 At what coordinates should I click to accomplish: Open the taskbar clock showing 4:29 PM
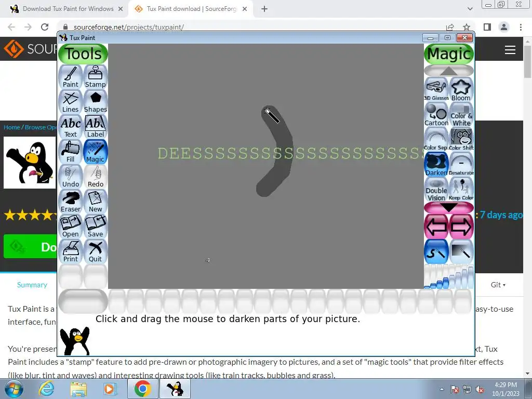pos(506,389)
